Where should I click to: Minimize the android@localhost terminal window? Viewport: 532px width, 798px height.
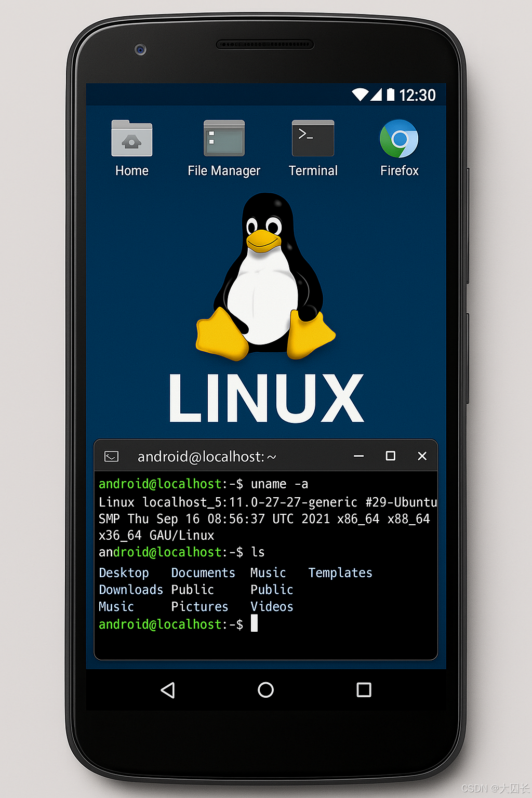coord(358,456)
